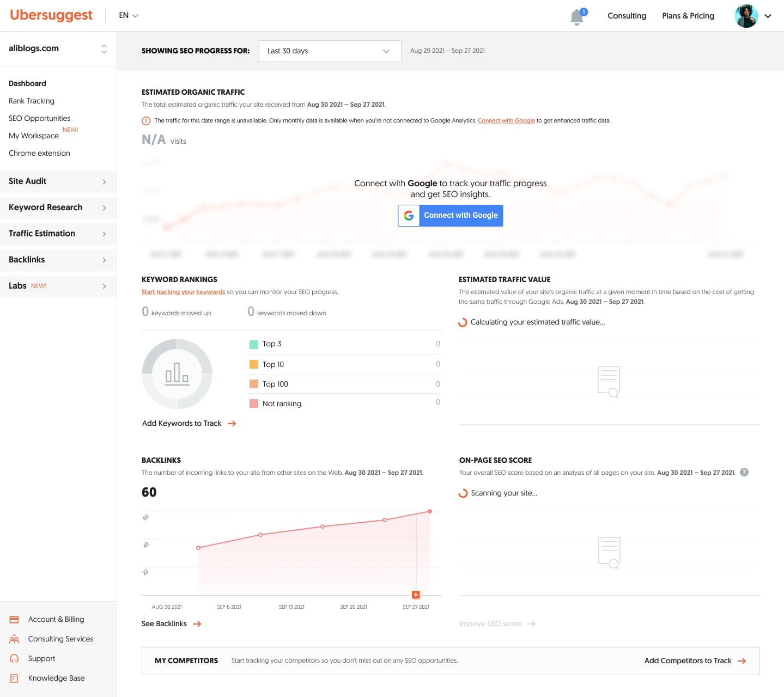Click the arrow beside Impove SEO score

531,624
